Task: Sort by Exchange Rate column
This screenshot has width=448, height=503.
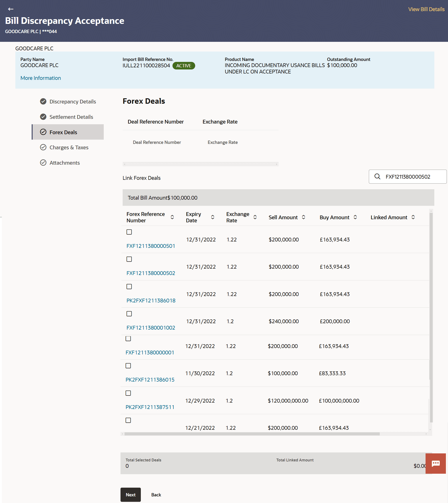Action: [x=255, y=217]
